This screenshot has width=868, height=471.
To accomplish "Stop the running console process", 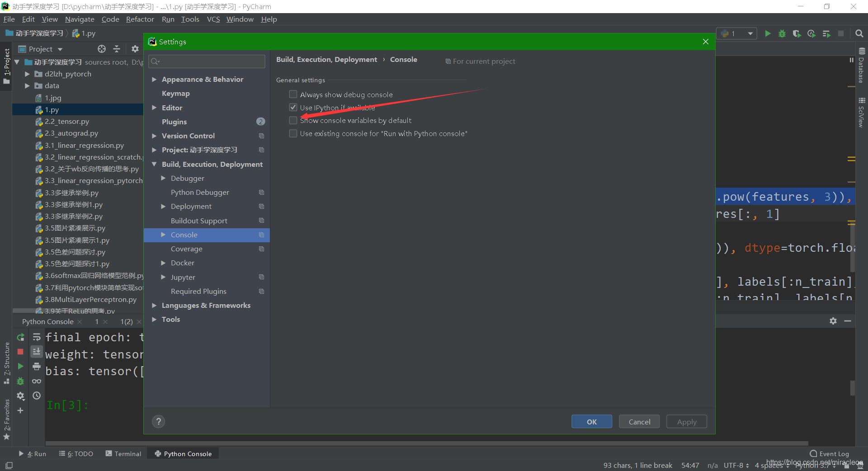I will coord(20,352).
